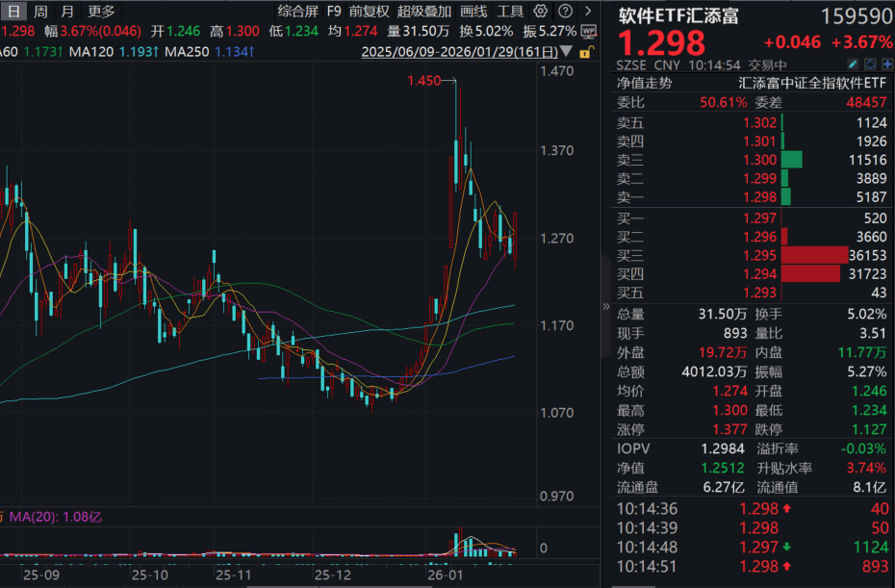Image resolution: width=895 pixels, height=588 pixels.
Task: Click the right arrow to show more toolbar items
Action: click(588, 11)
